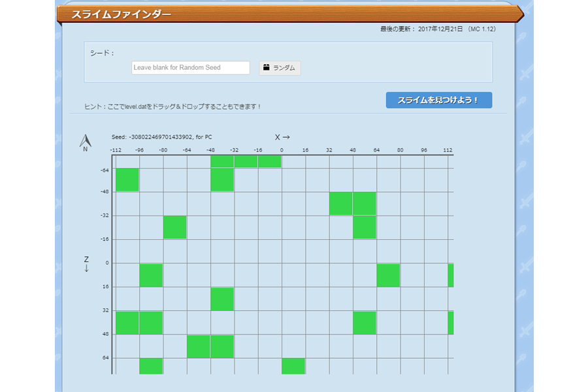Click the green slime chunk at X -112, Z -64
The width and height of the screenshot is (588, 392).
127,180
